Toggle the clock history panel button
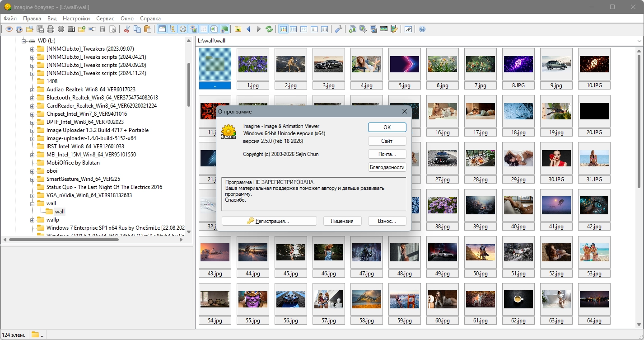The width and height of the screenshot is (644, 340). click(182, 29)
